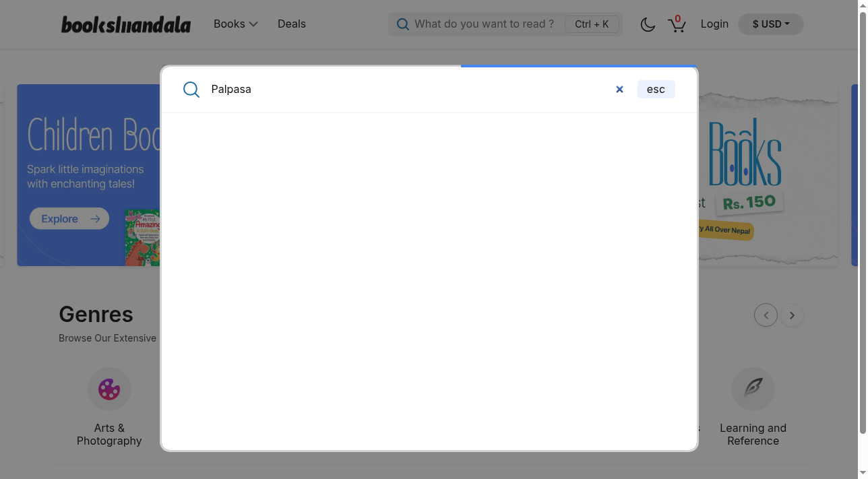Toggle dark mode moon icon
This screenshot has height=479, width=868.
click(x=648, y=24)
